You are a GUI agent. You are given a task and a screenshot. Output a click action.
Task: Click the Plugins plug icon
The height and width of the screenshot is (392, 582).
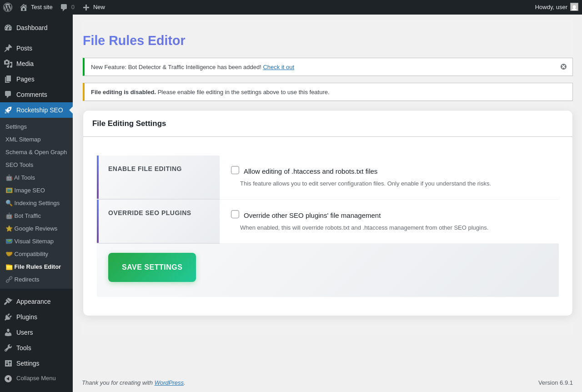(x=8, y=317)
